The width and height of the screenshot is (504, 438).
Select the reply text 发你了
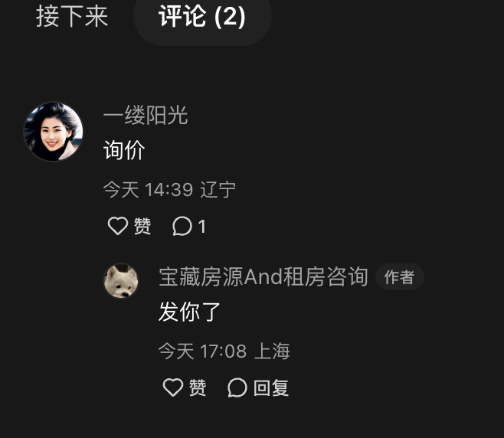tap(189, 312)
